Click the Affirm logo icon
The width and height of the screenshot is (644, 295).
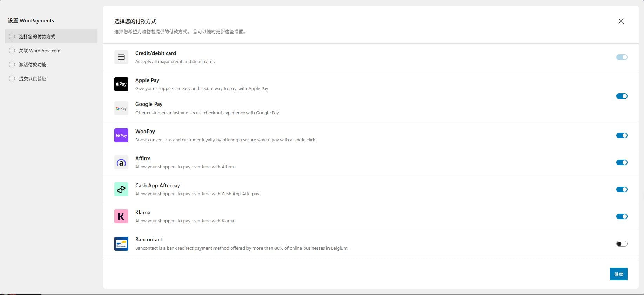point(121,162)
